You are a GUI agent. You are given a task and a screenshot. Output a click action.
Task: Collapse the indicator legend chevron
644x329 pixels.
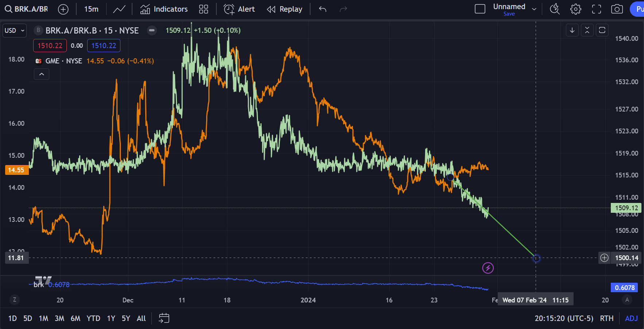click(42, 74)
